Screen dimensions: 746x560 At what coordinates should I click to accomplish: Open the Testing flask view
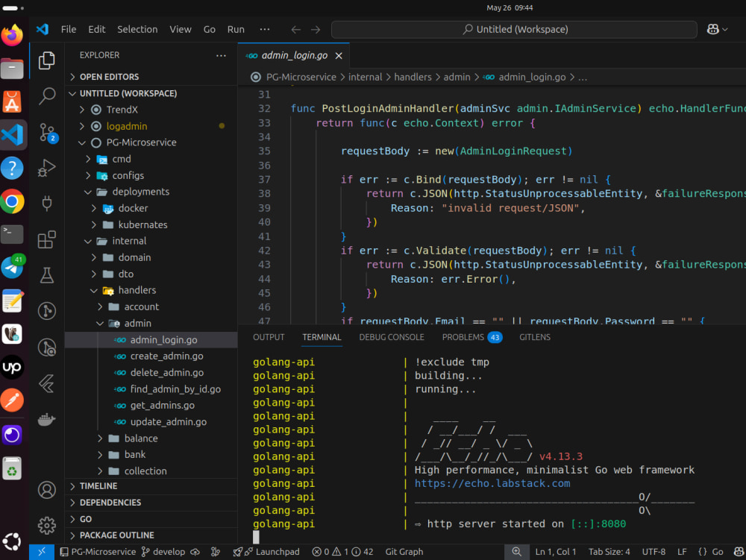46,275
